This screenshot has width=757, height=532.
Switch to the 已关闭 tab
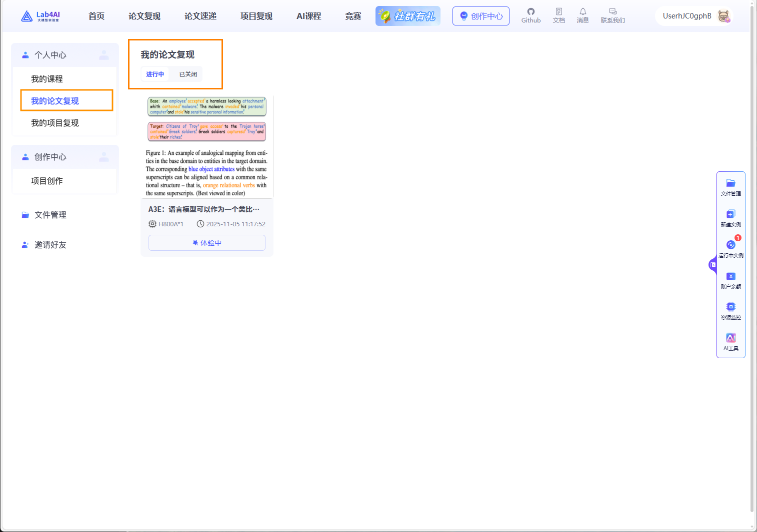pos(188,74)
